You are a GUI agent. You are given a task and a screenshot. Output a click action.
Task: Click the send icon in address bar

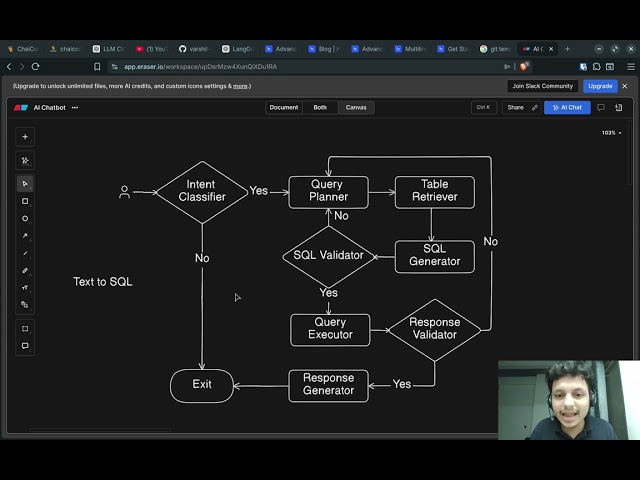tap(507, 67)
